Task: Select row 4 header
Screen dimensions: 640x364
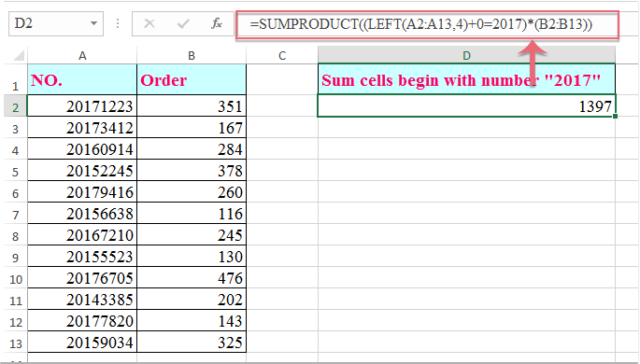Action: pyautogui.click(x=16, y=149)
